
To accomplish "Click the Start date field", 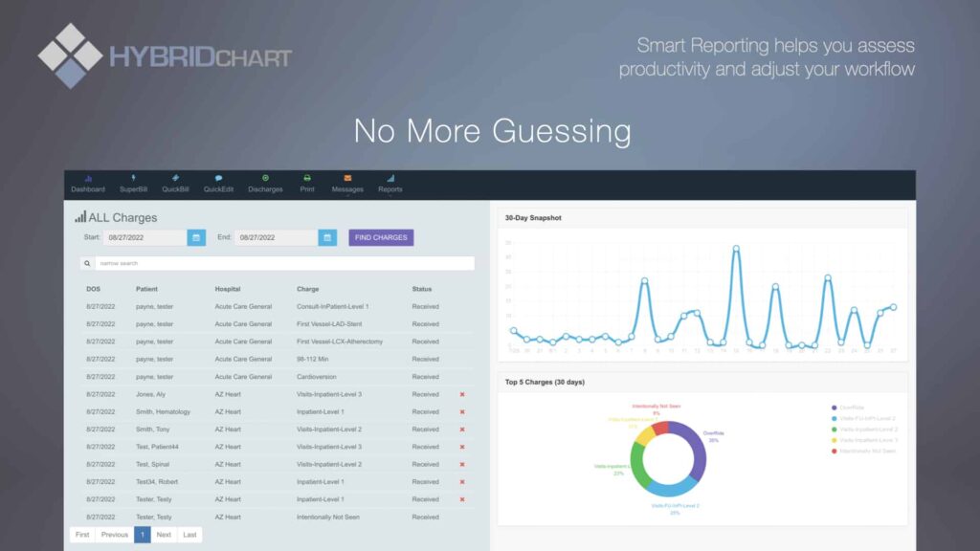I will coord(145,237).
